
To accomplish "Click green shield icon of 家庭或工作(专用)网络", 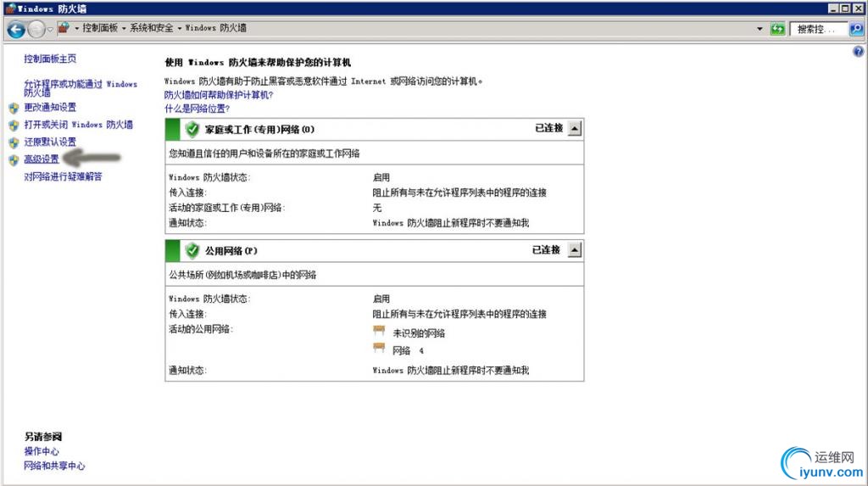I will pyautogui.click(x=192, y=129).
